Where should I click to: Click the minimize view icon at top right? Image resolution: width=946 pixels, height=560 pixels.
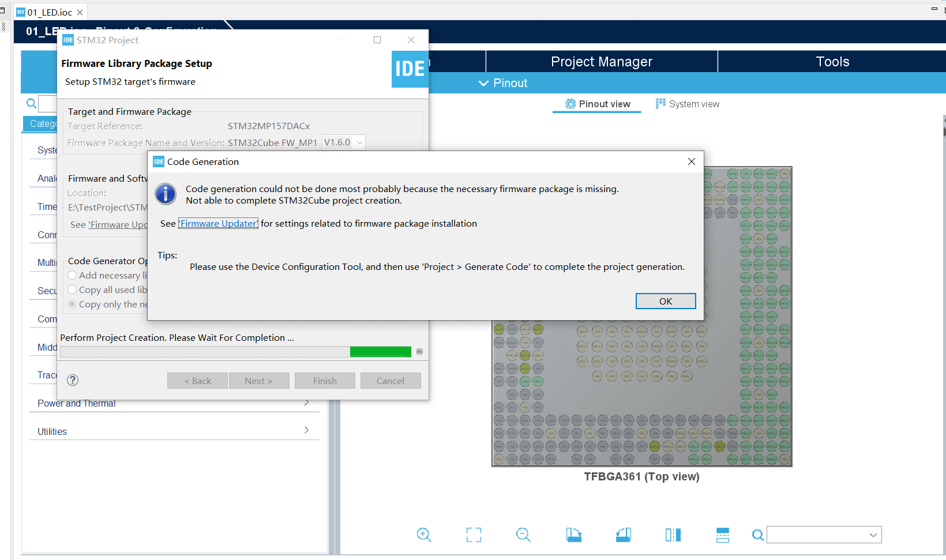click(x=934, y=9)
